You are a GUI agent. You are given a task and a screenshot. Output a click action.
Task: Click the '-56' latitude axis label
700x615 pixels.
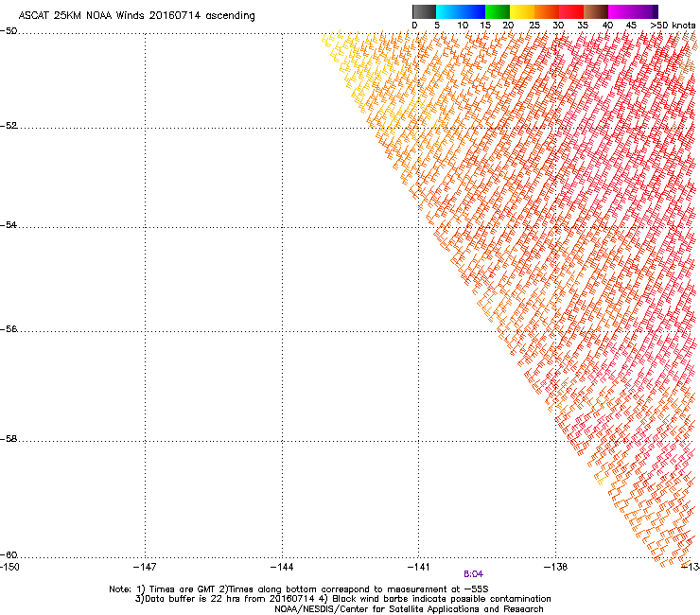coord(9,328)
